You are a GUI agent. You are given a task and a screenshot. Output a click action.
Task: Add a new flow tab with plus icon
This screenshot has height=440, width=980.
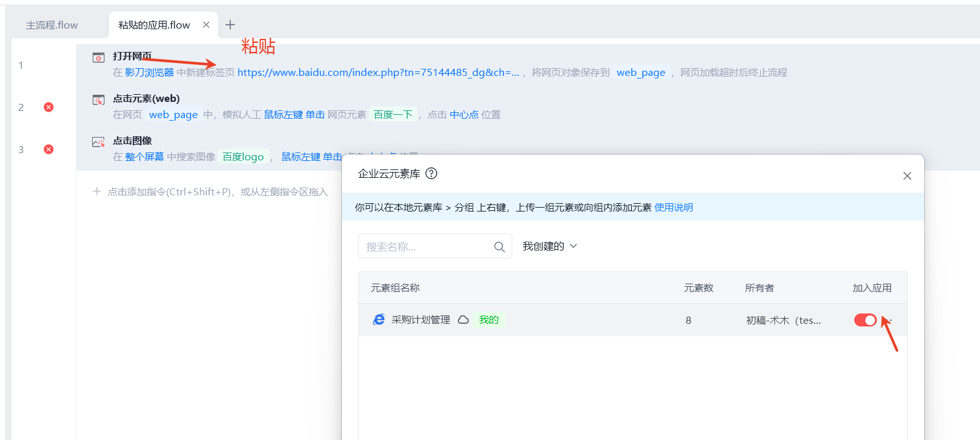click(x=230, y=25)
